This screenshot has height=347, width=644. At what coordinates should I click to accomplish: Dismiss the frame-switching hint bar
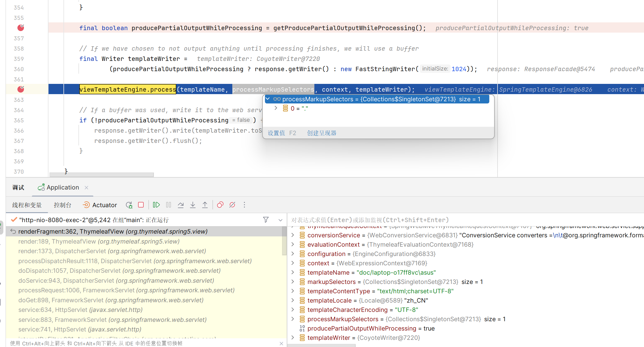[281, 343]
